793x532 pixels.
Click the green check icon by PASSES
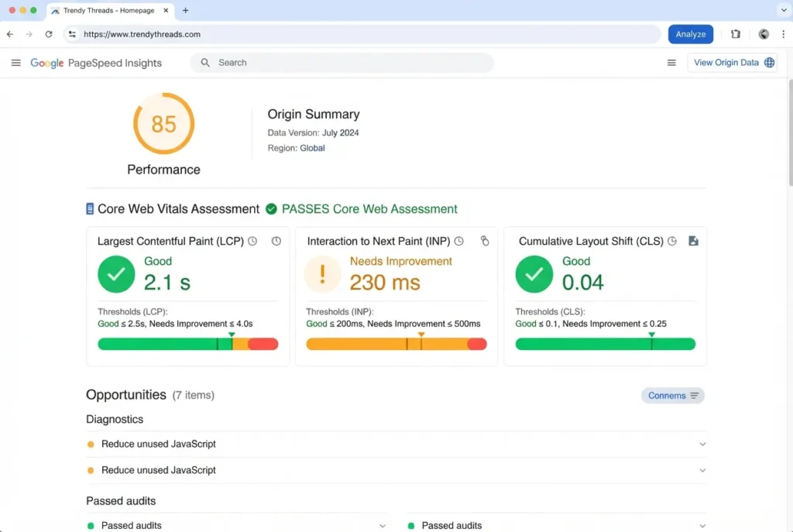tap(271, 209)
